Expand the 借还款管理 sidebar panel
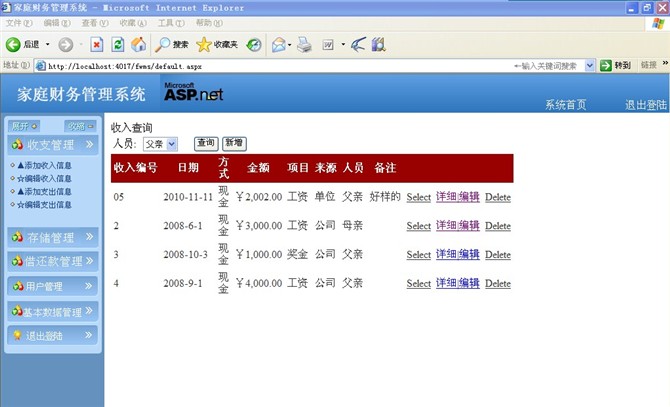670x407 pixels. [x=89, y=261]
